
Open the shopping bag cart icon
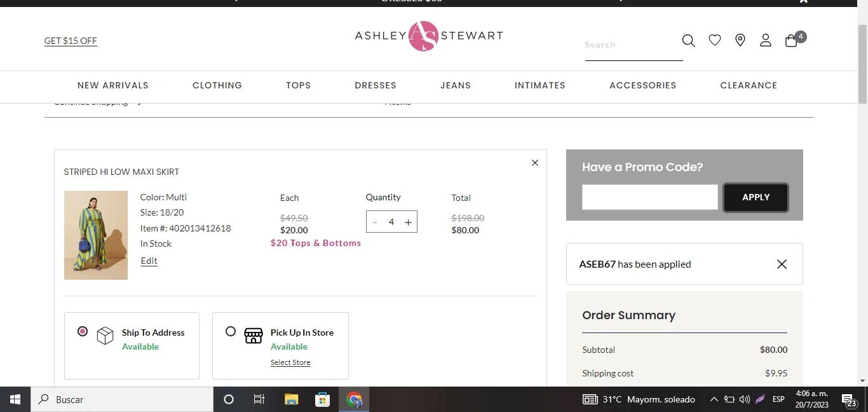pyautogui.click(x=791, y=41)
